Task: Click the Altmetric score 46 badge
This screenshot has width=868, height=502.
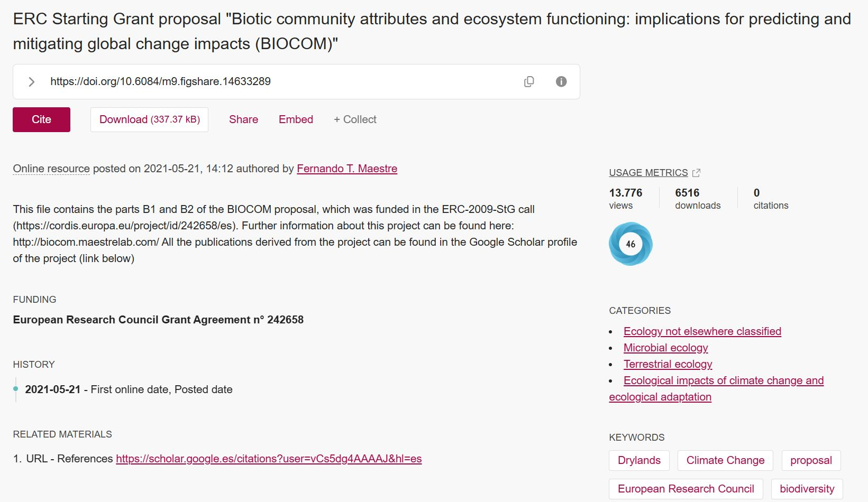Action: [x=631, y=244]
